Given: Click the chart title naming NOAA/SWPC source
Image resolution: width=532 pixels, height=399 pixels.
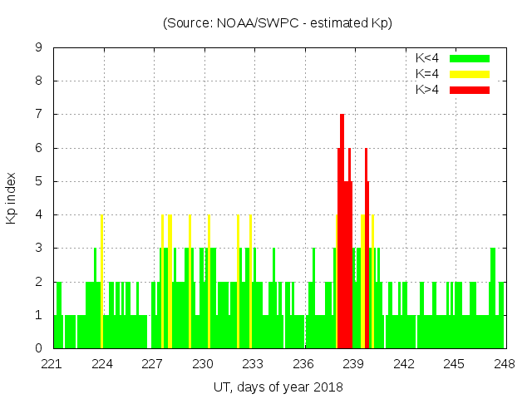Looking at the screenshot, I should coord(277,23).
